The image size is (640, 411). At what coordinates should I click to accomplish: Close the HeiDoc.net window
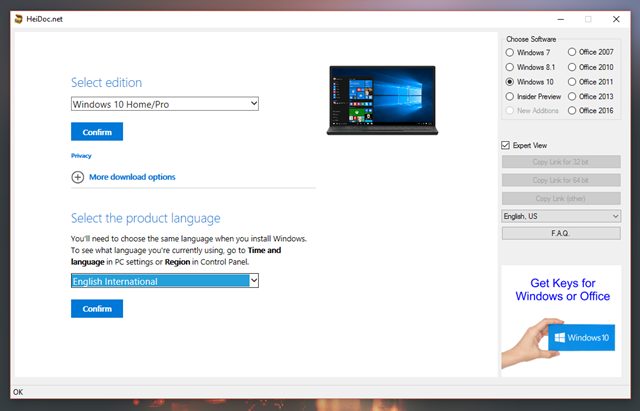coord(615,19)
